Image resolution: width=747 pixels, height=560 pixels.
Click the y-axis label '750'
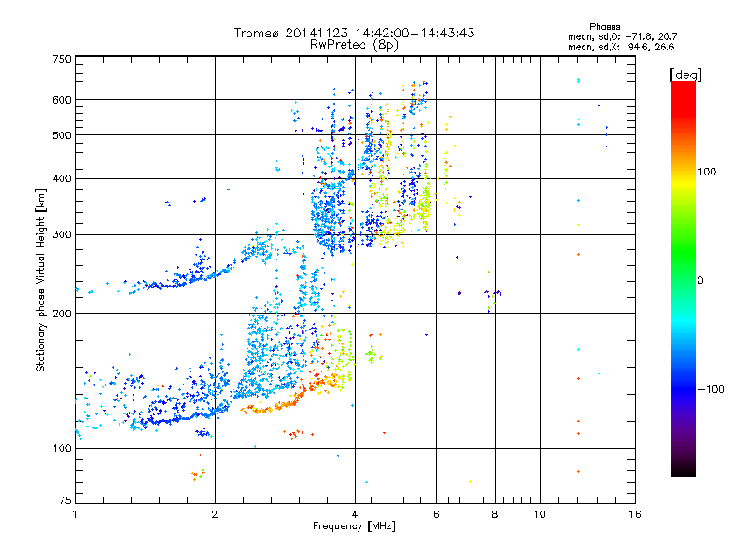pyautogui.click(x=62, y=59)
